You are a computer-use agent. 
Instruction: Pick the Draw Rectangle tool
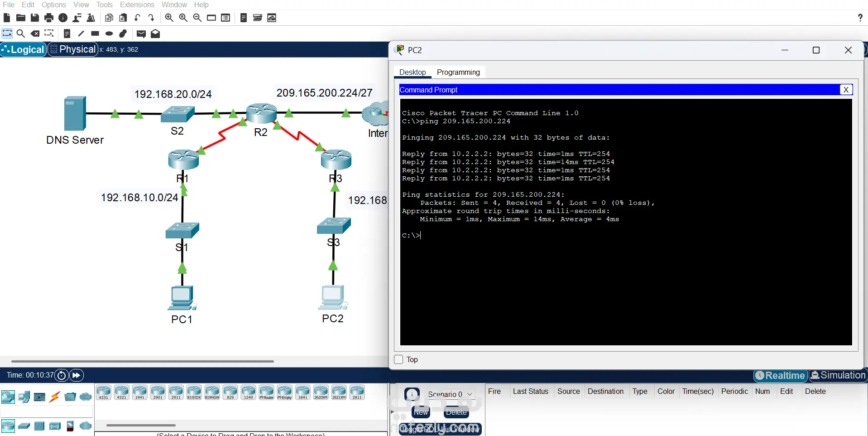coord(95,34)
